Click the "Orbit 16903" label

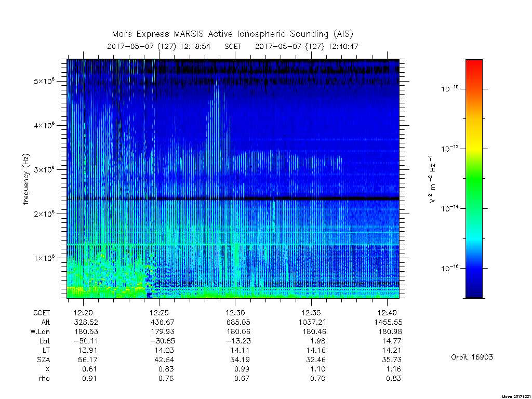click(x=472, y=357)
